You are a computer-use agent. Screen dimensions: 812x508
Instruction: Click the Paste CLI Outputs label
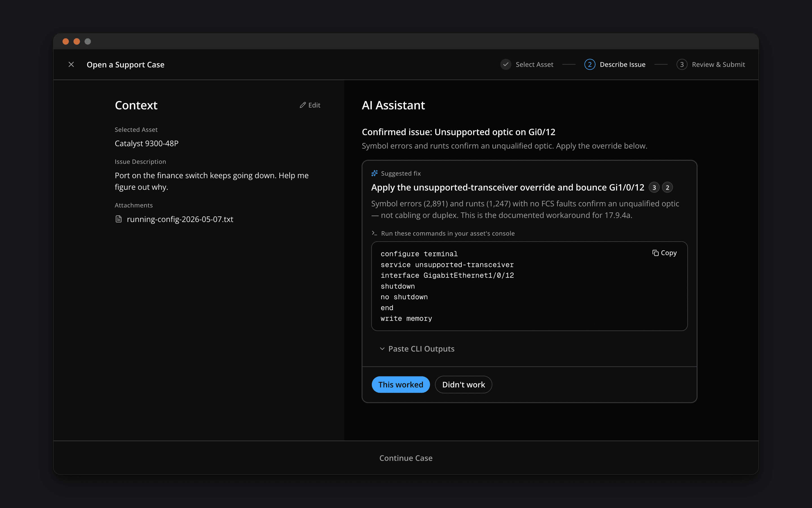(x=422, y=349)
